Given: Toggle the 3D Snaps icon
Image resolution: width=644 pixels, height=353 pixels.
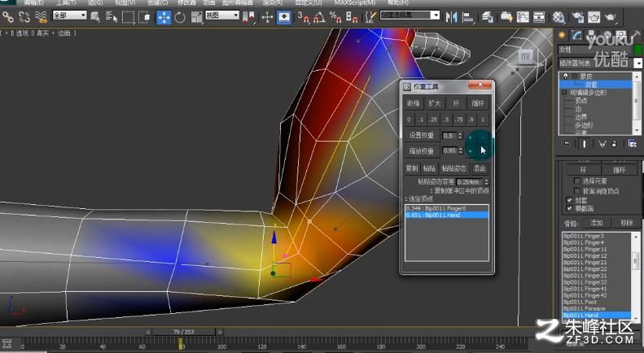Looking at the screenshot, I should point(304,17).
